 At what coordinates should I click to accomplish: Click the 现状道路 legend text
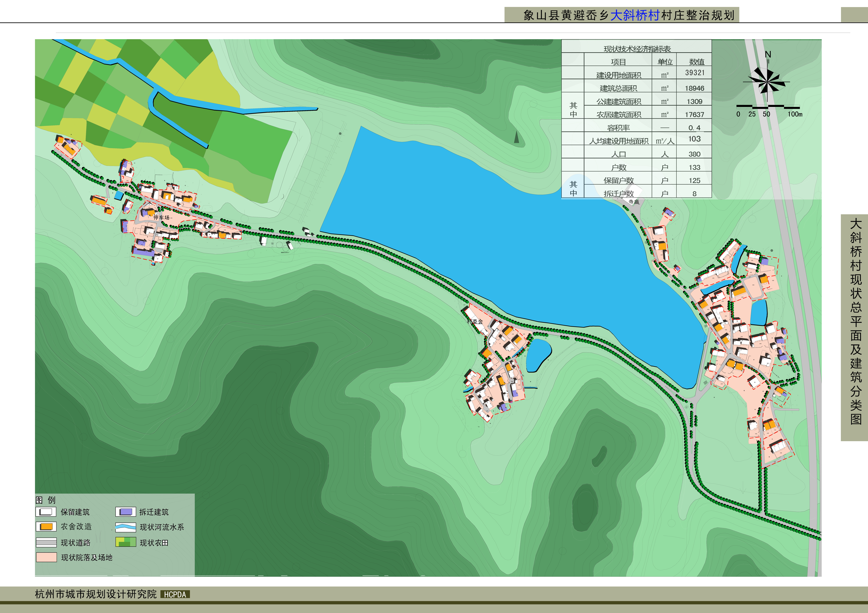tap(76, 543)
